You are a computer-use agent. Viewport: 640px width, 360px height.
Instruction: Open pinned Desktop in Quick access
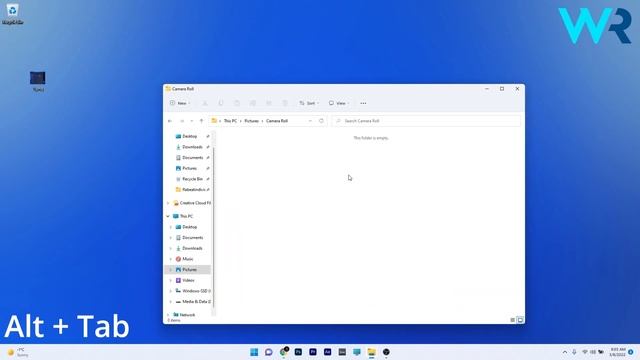(190, 136)
